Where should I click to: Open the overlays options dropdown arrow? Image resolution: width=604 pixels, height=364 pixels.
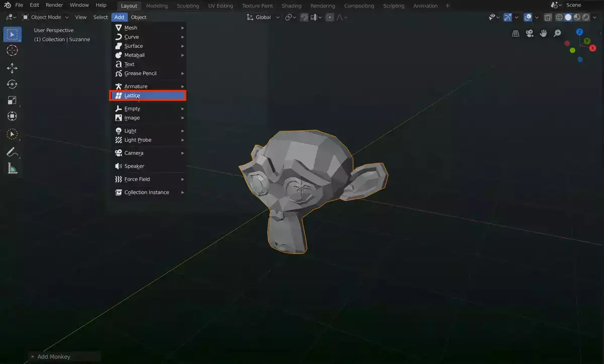537,17
